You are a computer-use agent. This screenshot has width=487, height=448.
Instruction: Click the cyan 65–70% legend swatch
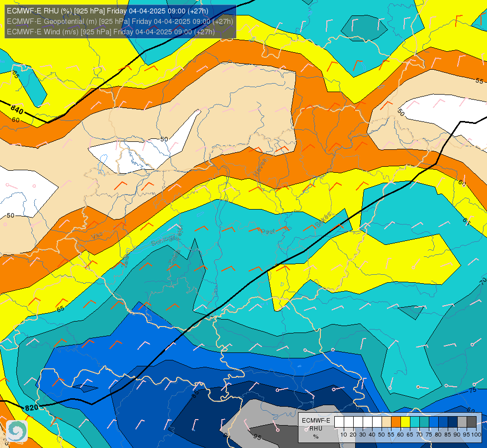point(415,422)
